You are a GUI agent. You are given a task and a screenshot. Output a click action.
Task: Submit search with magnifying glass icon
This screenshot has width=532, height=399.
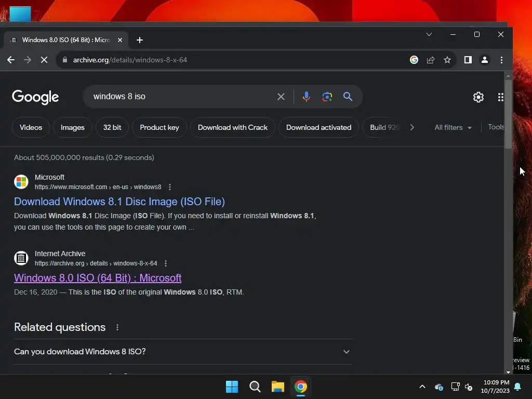pyautogui.click(x=348, y=97)
